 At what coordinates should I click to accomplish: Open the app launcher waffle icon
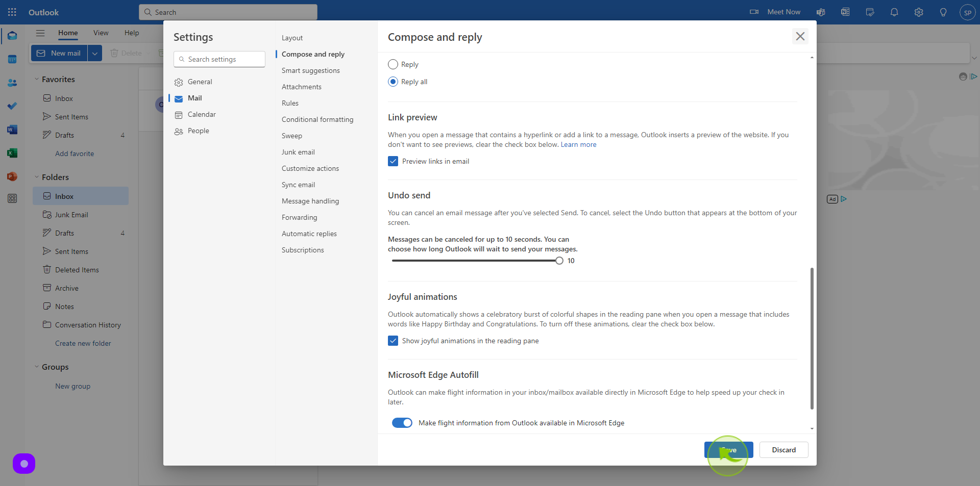[12, 12]
